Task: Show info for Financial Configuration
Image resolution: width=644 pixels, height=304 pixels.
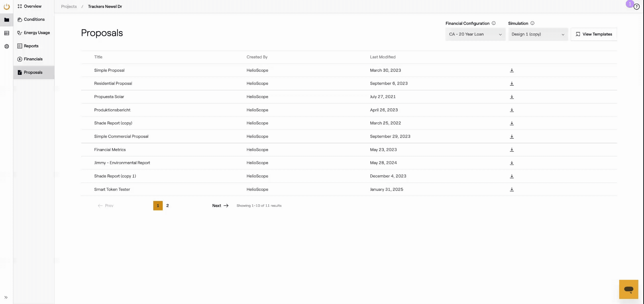Action: pyautogui.click(x=493, y=23)
